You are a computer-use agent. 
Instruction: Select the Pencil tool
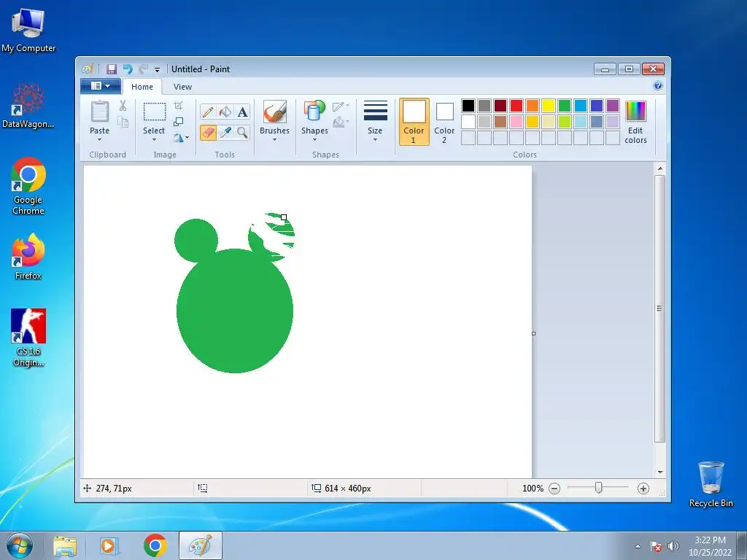pyautogui.click(x=208, y=112)
